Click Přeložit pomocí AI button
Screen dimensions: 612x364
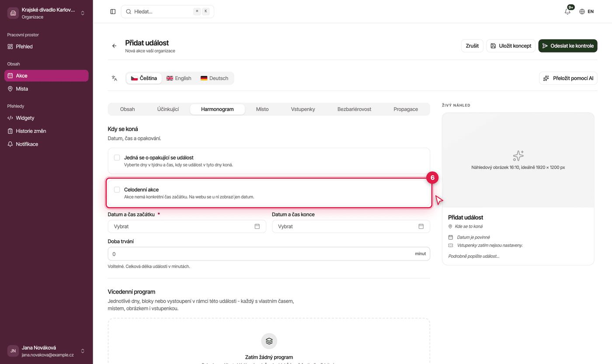[568, 78]
